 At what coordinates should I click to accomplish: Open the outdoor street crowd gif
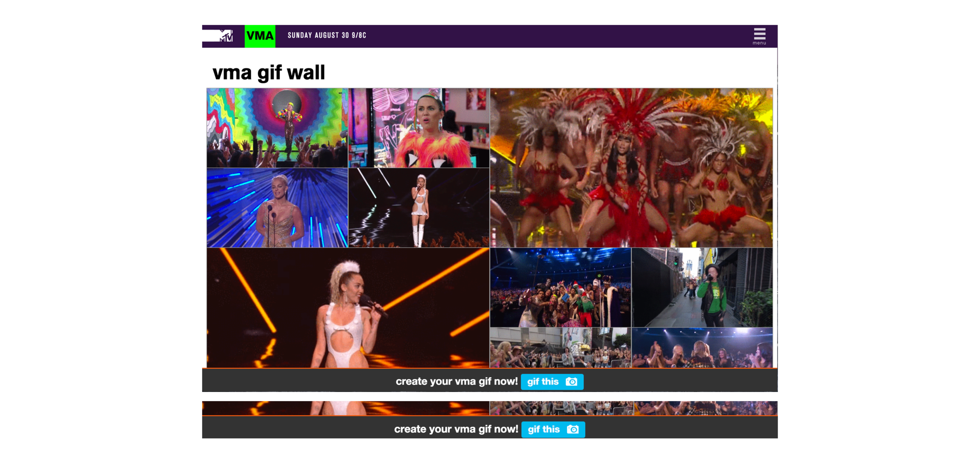(561, 348)
